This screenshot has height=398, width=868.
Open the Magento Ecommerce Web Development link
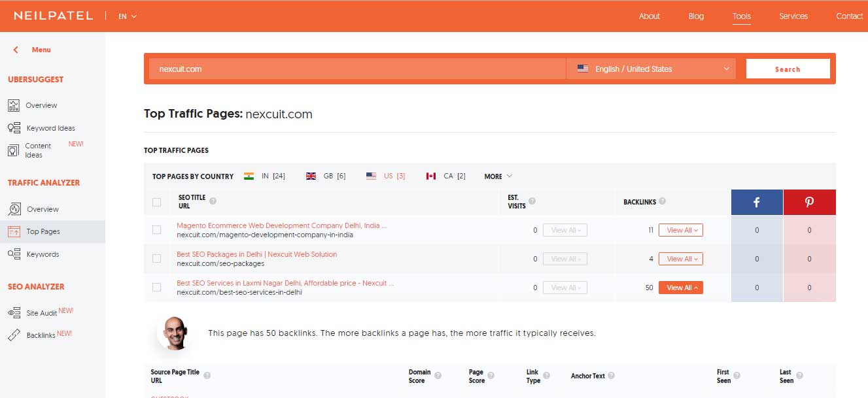(x=281, y=225)
